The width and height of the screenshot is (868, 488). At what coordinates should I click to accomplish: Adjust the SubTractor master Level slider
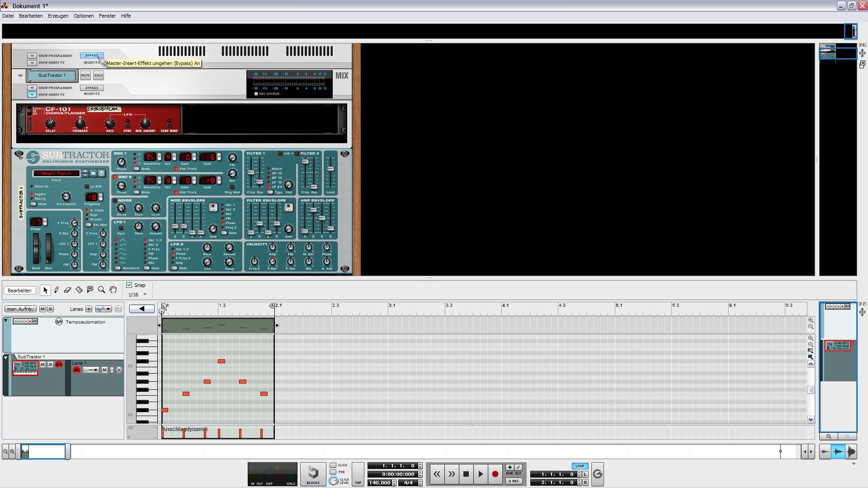click(330, 169)
